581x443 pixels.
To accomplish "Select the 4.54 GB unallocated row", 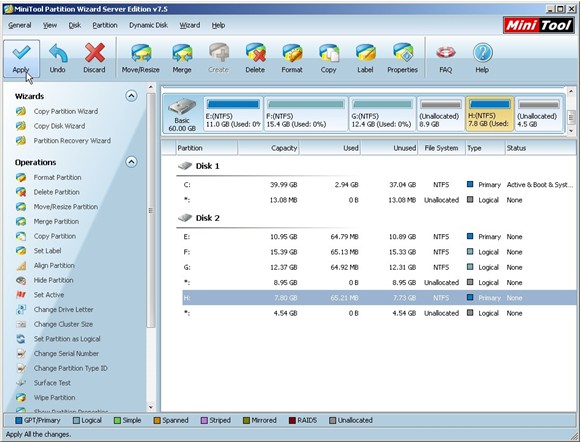I will 379,313.
